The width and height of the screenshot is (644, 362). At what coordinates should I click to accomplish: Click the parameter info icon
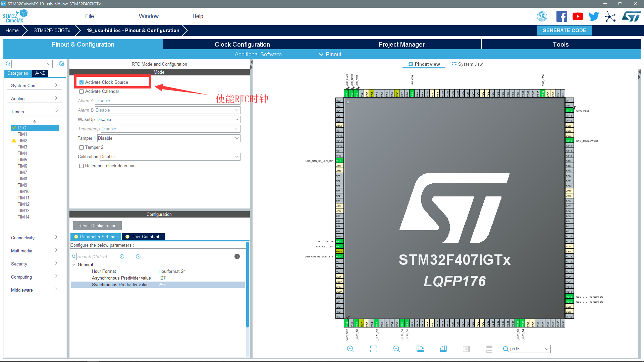(x=237, y=256)
